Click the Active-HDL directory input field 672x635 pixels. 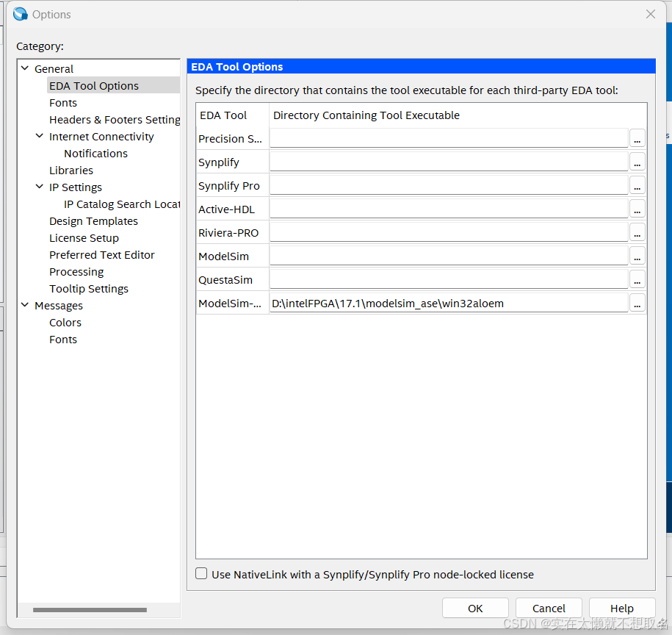tap(449, 209)
